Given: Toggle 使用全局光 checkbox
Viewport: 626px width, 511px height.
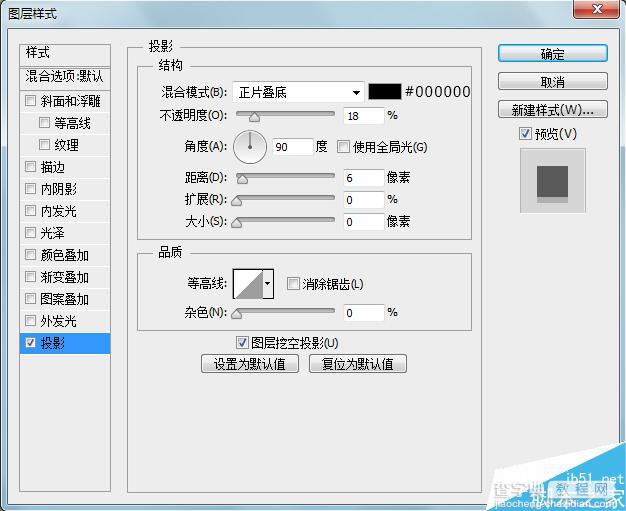Looking at the screenshot, I should tap(343, 147).
